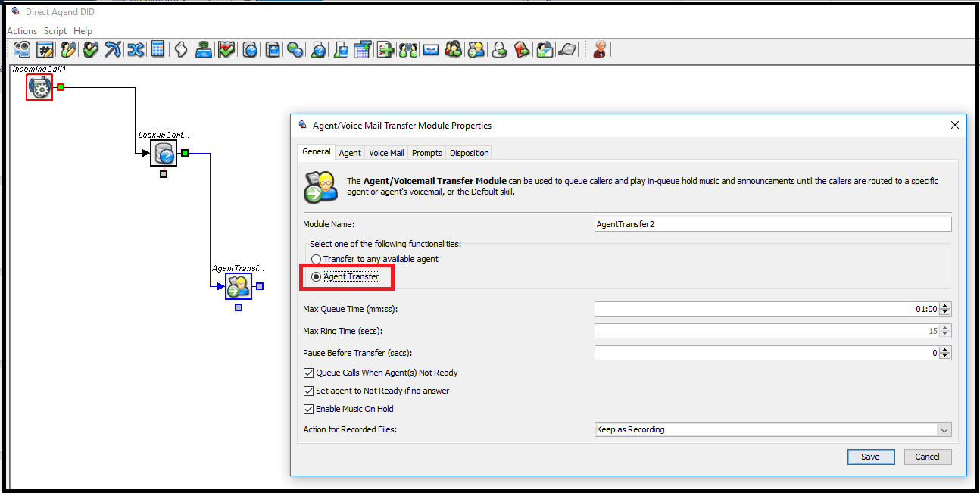Click the pencil-with-phone toolbar icon
980x496 pixels.
click(68, 50)
